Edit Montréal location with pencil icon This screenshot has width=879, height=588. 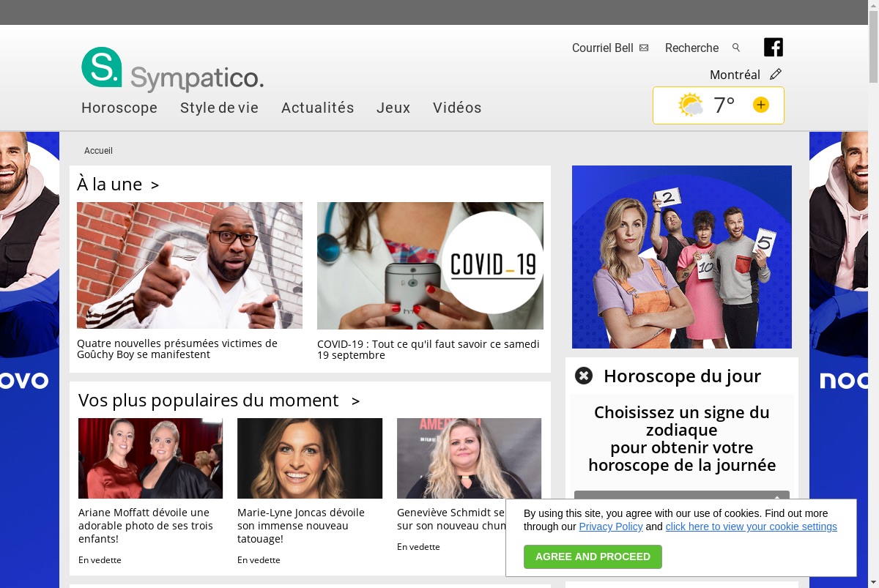(x=776, y=74)
